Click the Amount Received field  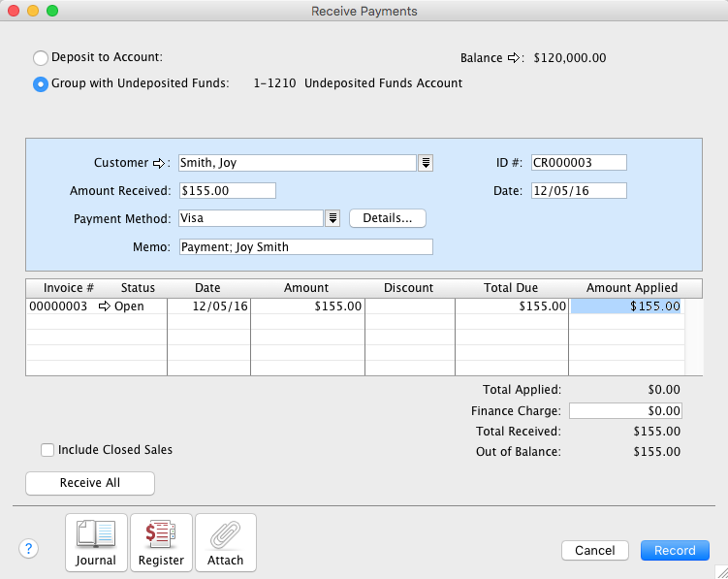click(227, 191)
